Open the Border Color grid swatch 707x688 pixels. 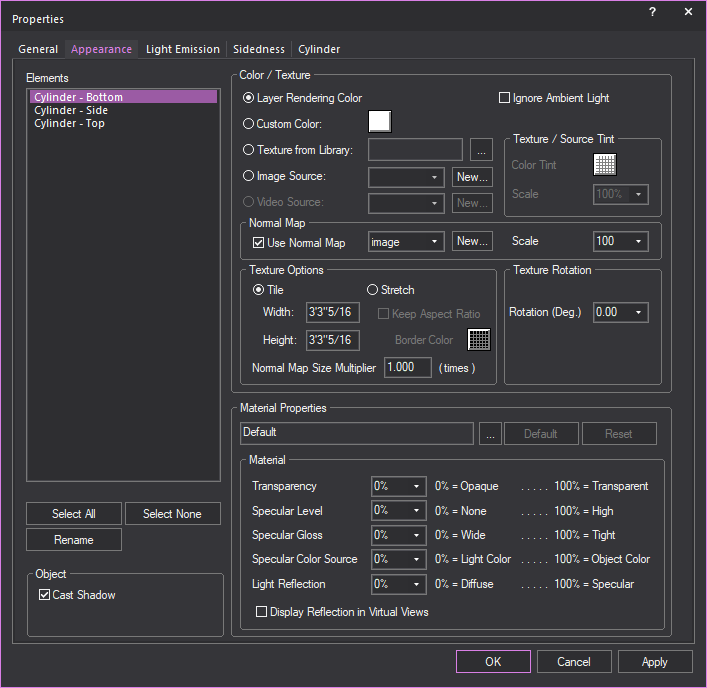pyautogui.click(x=480, y=339)
